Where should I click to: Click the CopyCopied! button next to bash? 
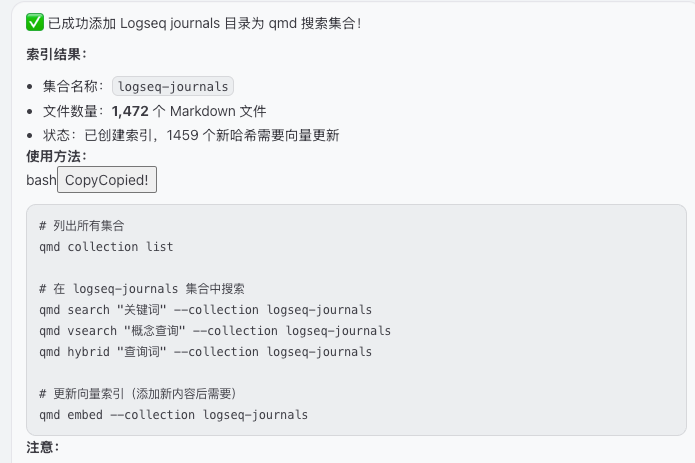[107, 180]
